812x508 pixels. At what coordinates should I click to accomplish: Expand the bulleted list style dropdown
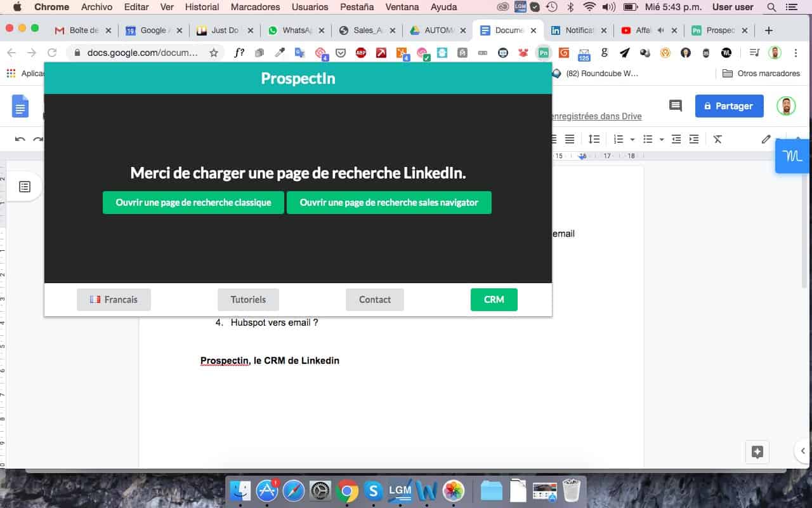[x=662, y=139]
